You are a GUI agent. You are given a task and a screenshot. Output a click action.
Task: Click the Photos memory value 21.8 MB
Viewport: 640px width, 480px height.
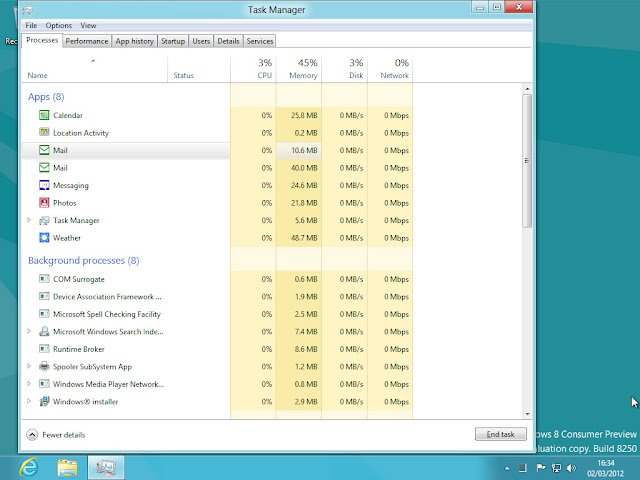point(304,203)
